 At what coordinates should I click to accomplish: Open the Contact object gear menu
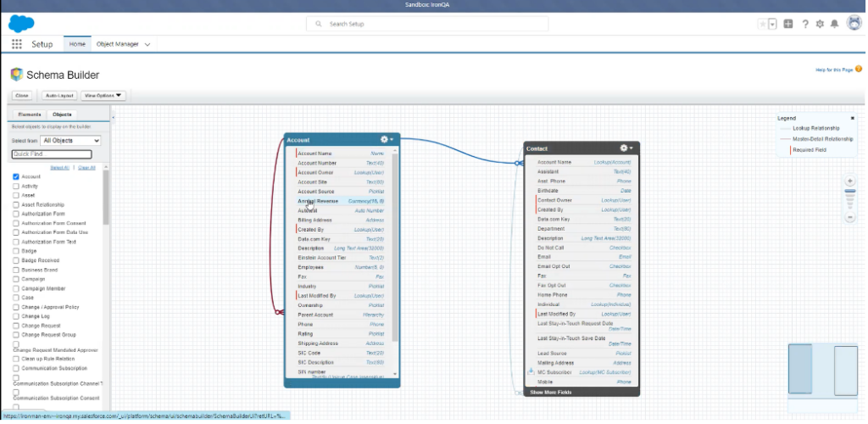pos(626,148)
